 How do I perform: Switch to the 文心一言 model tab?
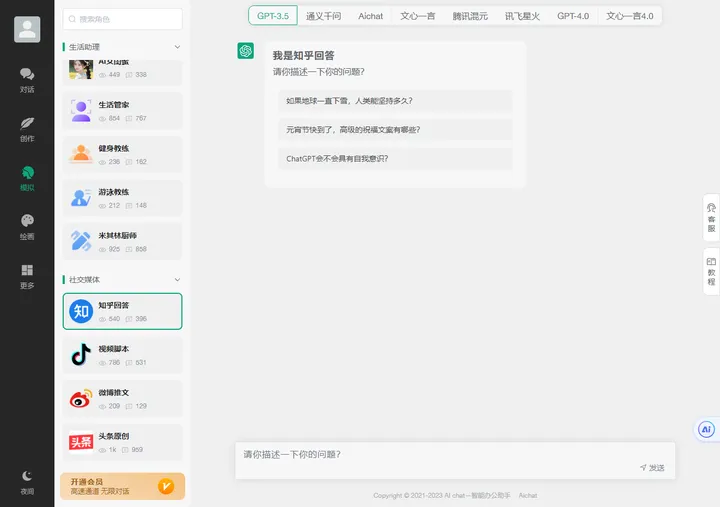click(417, 16)
